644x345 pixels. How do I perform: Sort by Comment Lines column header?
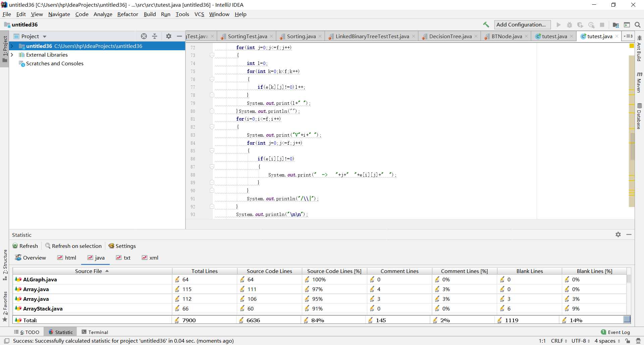click(x=399, y=271)
